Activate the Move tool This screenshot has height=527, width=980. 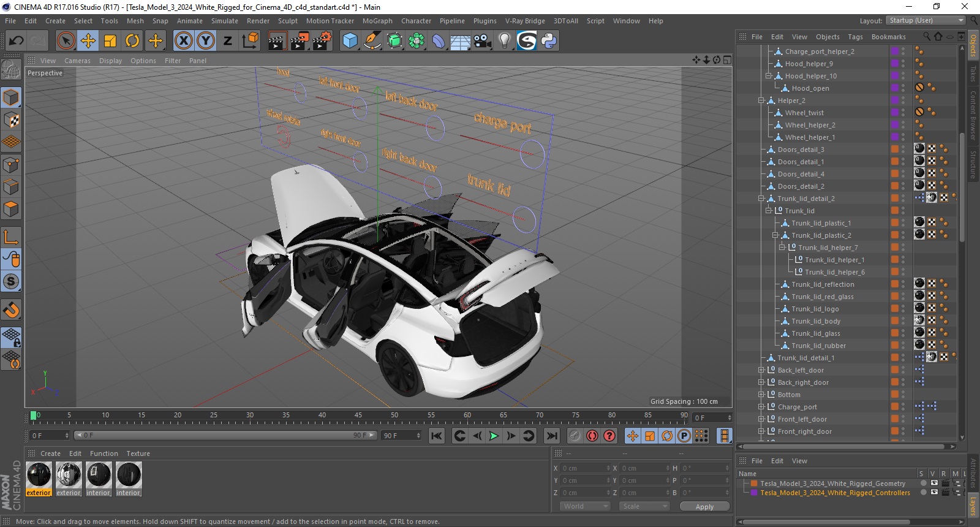click(88, 41)
